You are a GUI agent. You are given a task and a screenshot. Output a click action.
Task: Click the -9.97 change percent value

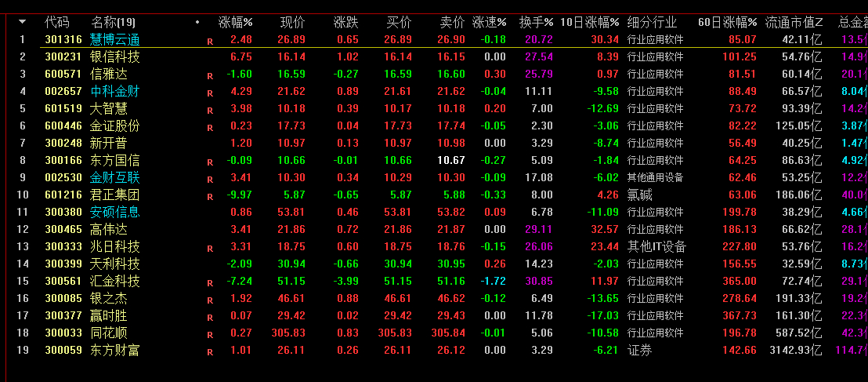tap(239, 195)
